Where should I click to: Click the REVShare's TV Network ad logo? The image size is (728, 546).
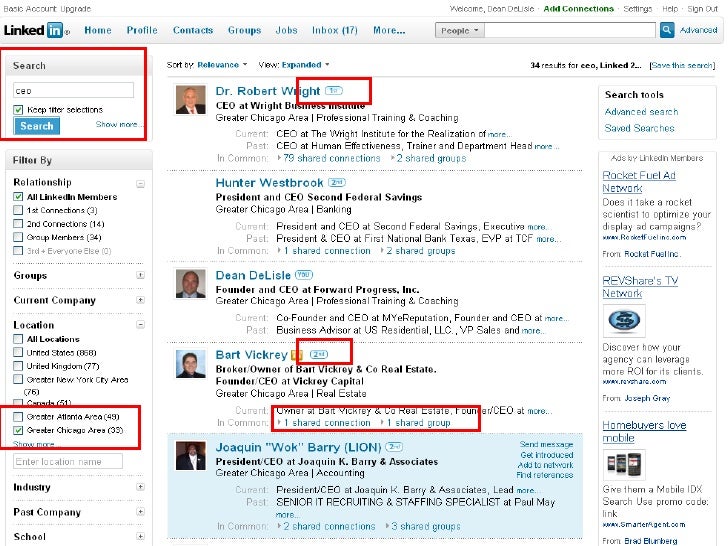[624, 320]
